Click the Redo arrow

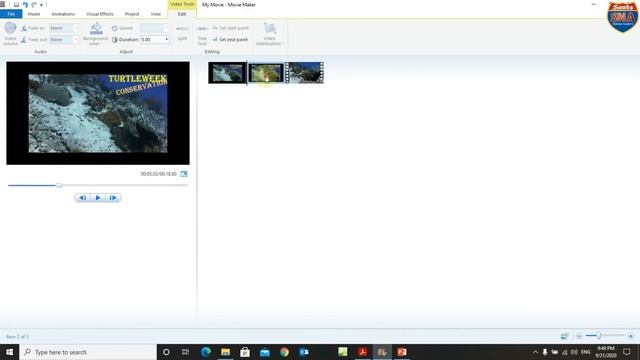(33, 4)
